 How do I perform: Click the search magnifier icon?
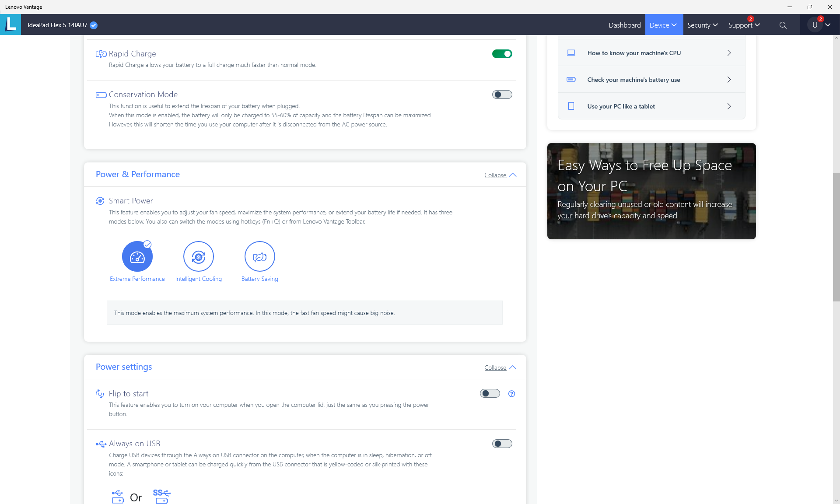(x=783, y=25)
